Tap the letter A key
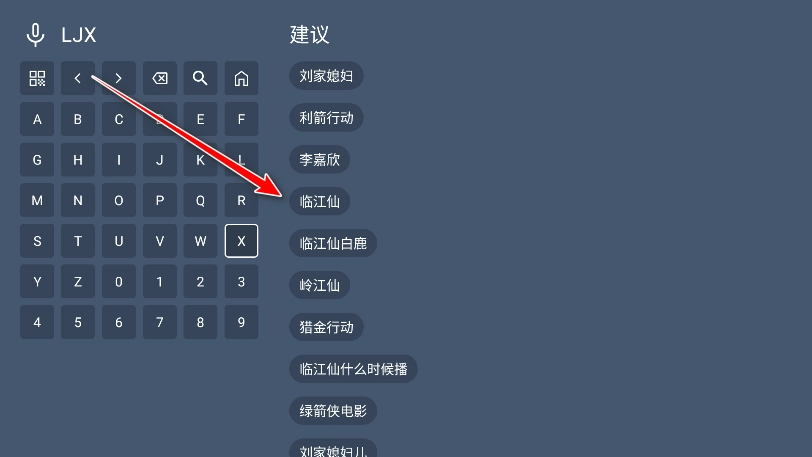812x457 pixels. pyautogui.click(x=37, y=119)
